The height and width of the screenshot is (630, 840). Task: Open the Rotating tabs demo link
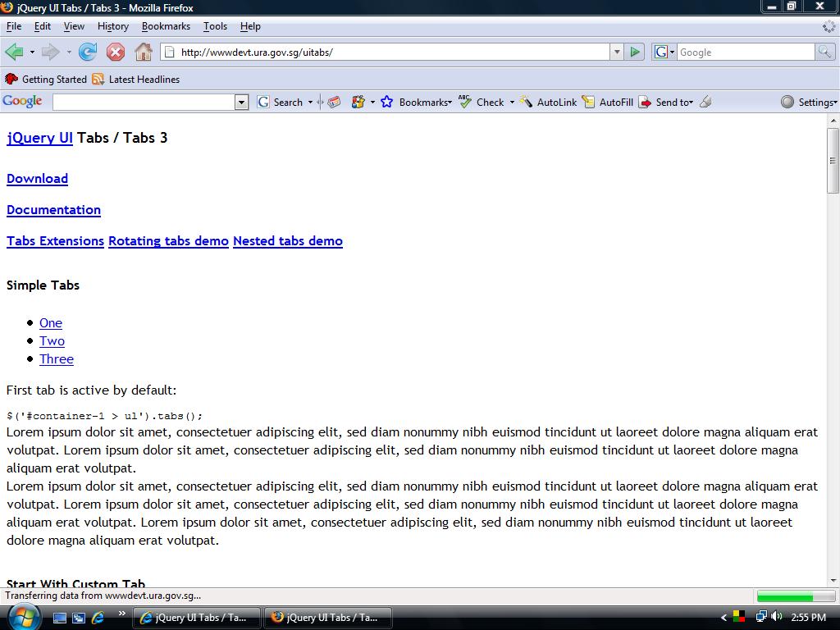pos(168,241)
